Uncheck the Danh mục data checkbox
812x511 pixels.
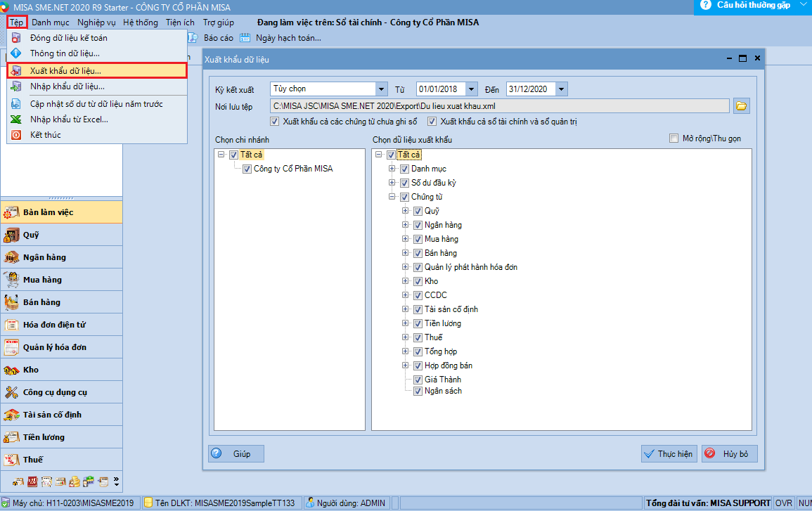404,169
